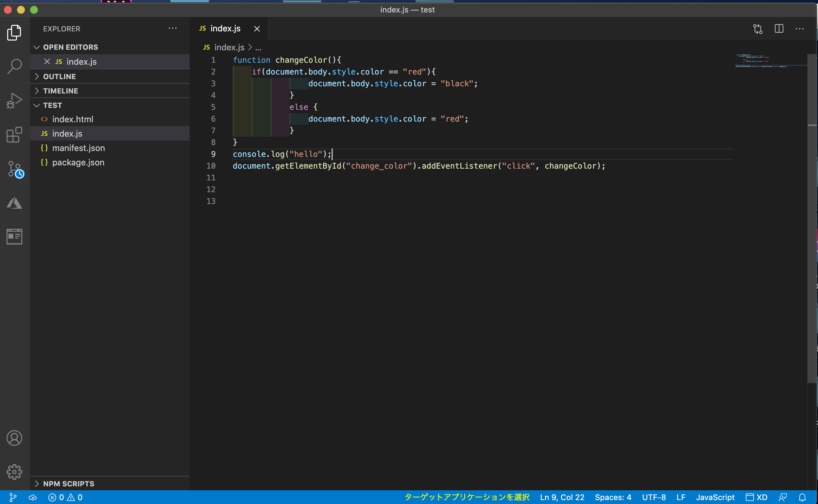Open the Accounts icon in Activity Bar
The image size is (818, 504).
14,438
